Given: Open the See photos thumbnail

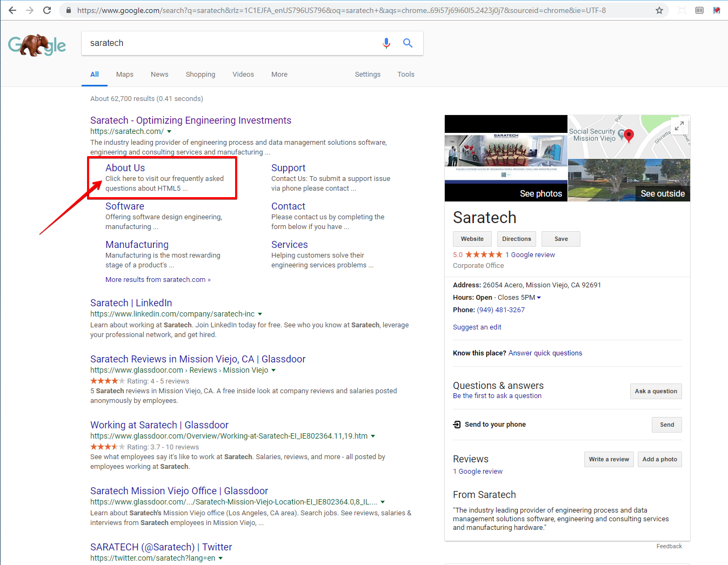Looking at the screenshot, I should tap(506, 158).
